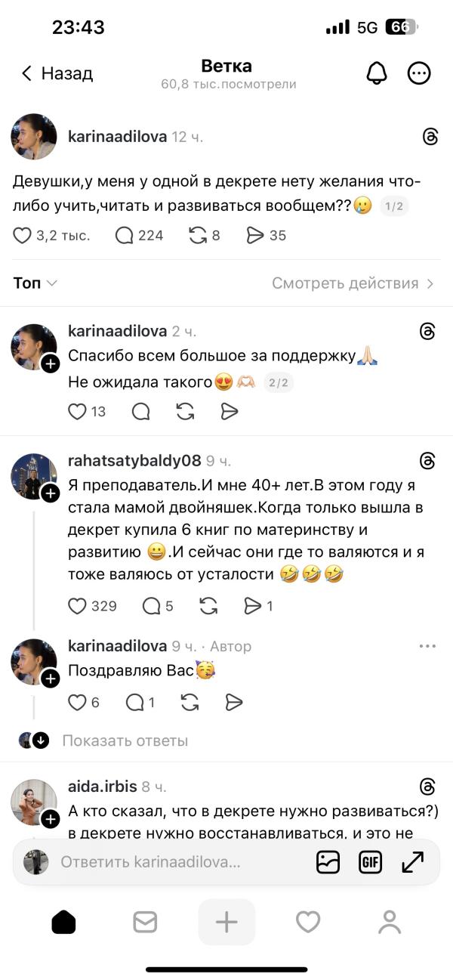
Task: Attach an image using the gallery icon
Action: 328,861
